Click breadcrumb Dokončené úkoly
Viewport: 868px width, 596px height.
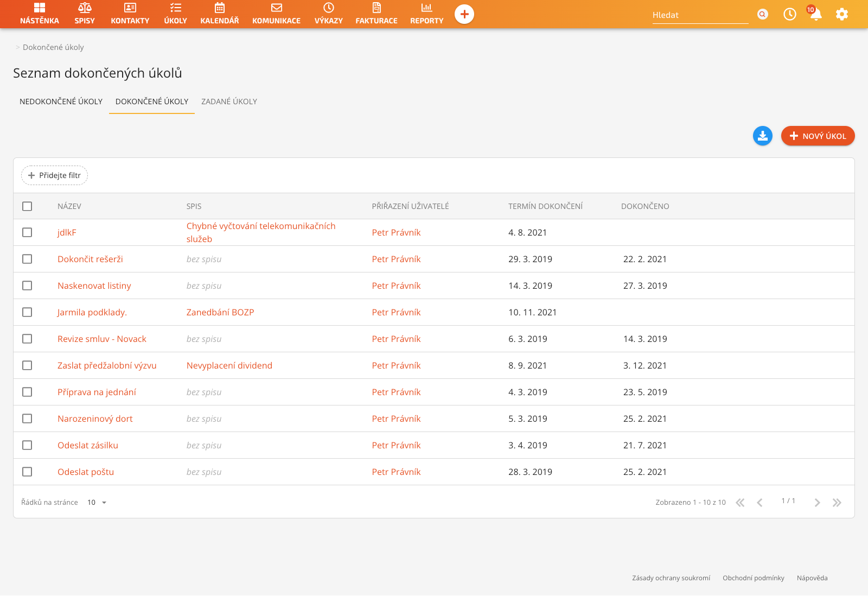pos(53,47)
